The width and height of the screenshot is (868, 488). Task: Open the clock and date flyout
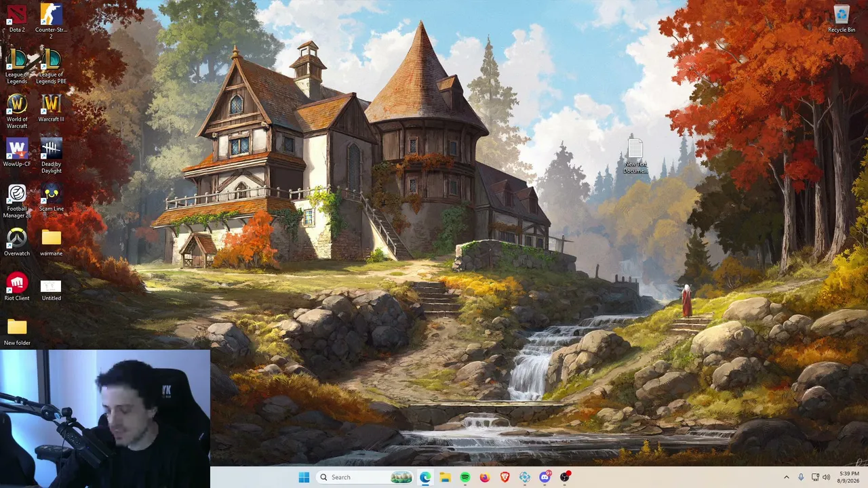coord(849,477)
